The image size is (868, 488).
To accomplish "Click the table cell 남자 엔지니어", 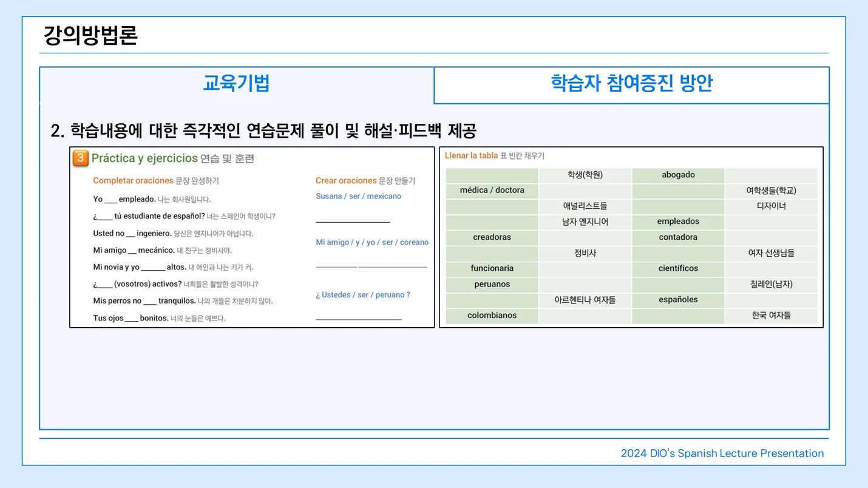I will point(585,222).
